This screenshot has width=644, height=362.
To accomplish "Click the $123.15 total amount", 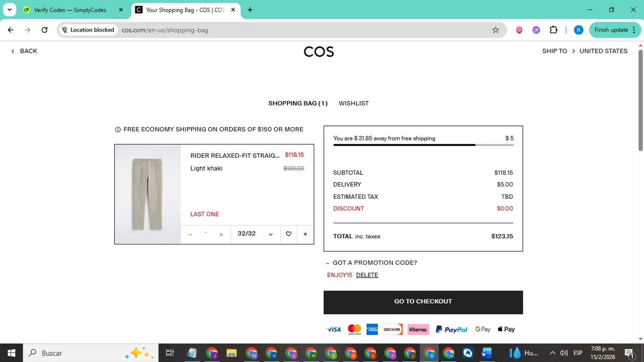I will click(502, 237).
